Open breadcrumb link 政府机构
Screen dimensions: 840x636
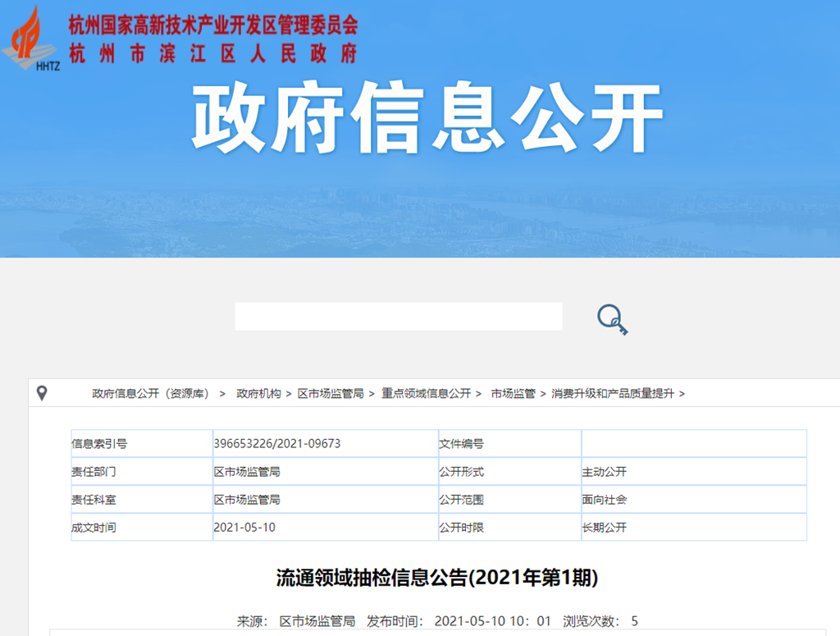pyautogui.click(x=258, y=394)
